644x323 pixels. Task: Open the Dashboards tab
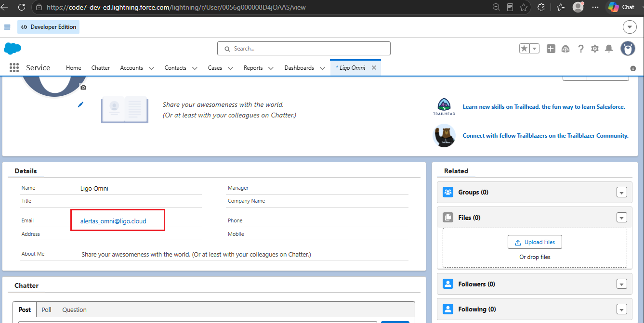coord(299,68)
